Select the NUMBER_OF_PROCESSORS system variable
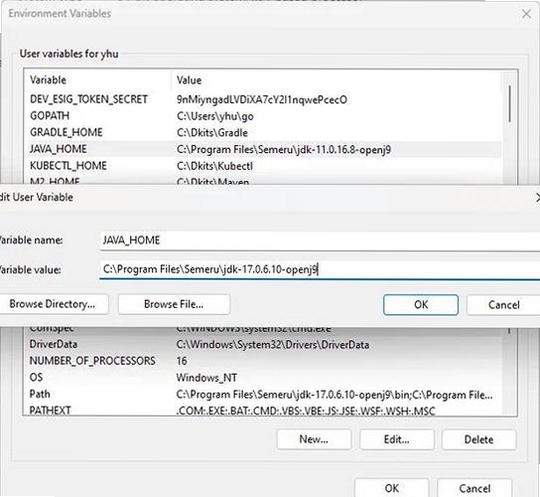The height and width of the screenshot is (497, 540). click(262, 361)
